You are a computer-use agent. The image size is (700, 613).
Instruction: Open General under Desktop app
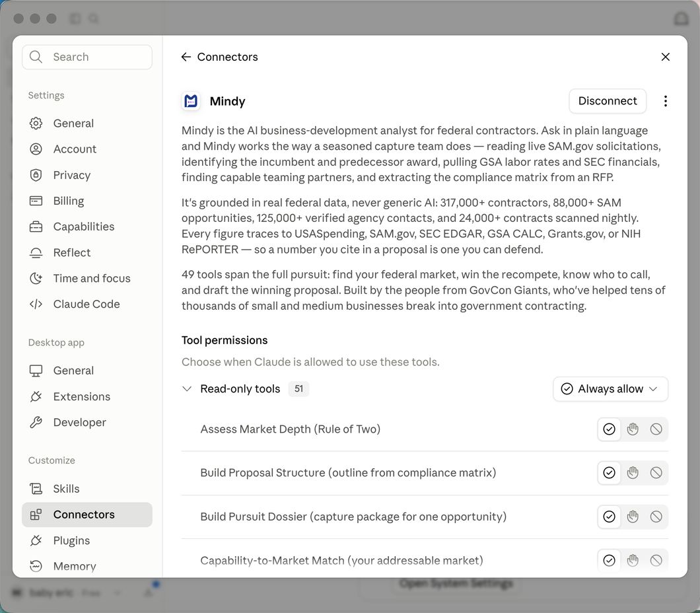(87, 371)
